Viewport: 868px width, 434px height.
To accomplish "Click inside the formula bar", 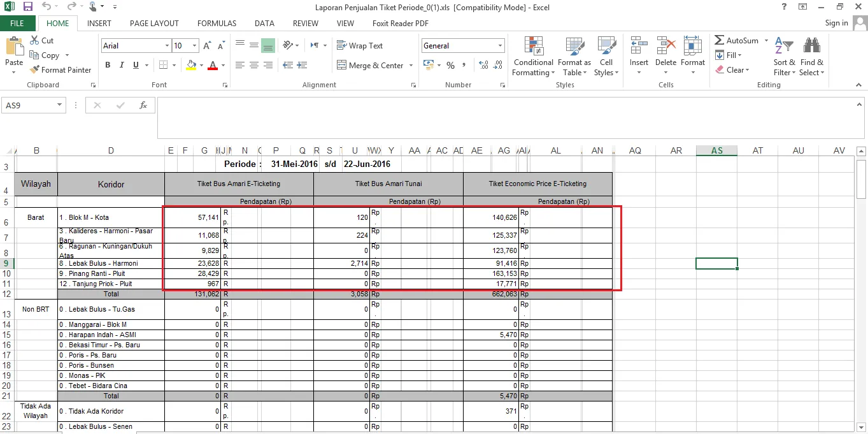I will coord(506,118).
